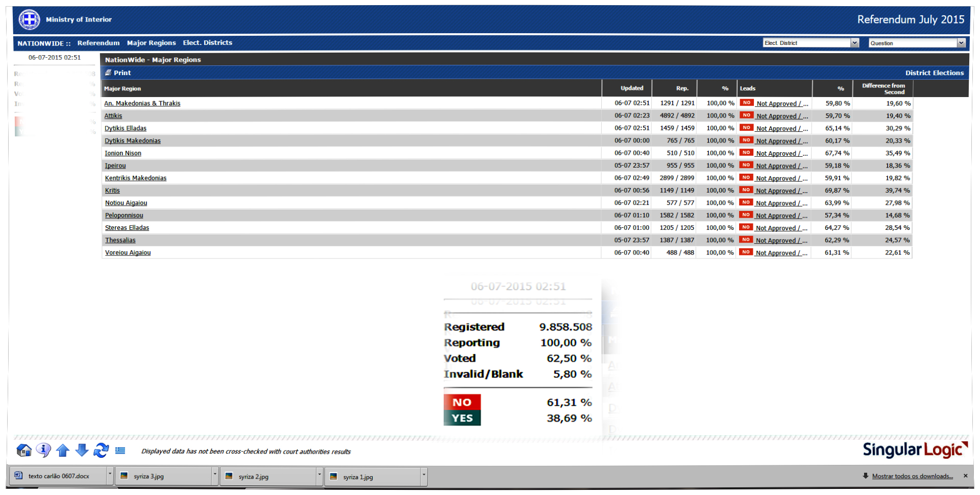Click the home icon in bottom toolbar
Image resolution: width=980 pixels, height=495 pixels.
point(24,451)
